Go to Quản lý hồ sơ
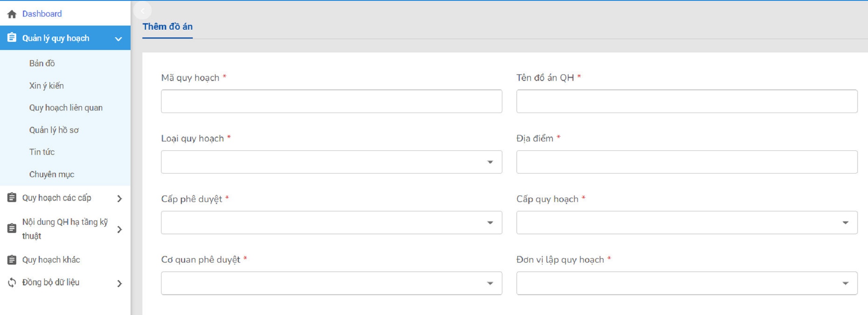This screenshot has height=315, width=868. pyautogui.click(x=54, y=130)
